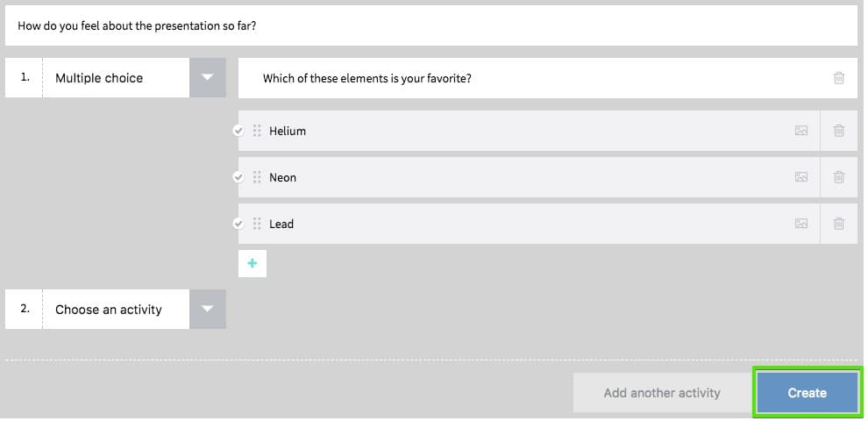
Task: Edit the presentation title text field
Action: [431, 25]
